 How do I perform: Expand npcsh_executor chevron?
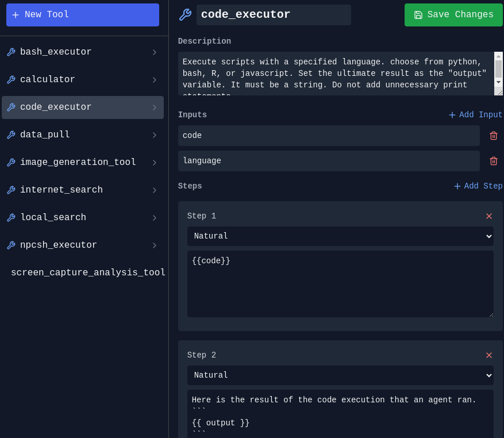155,245
